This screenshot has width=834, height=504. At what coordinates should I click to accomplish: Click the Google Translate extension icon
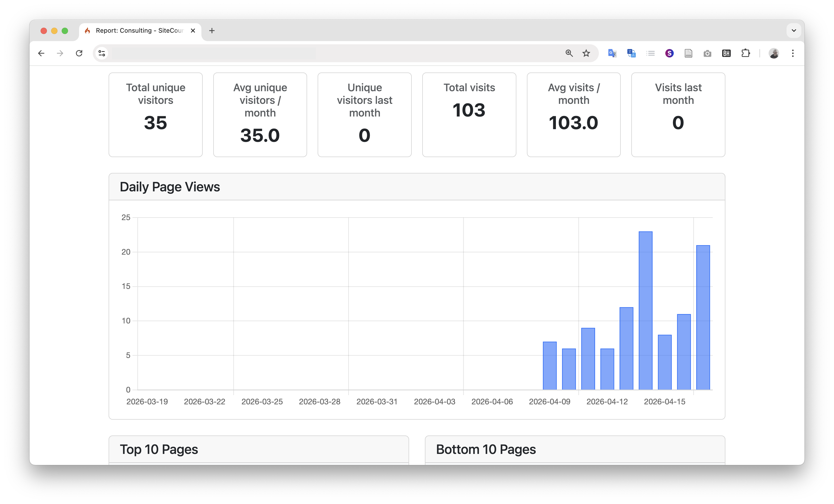tap(612, 53)
